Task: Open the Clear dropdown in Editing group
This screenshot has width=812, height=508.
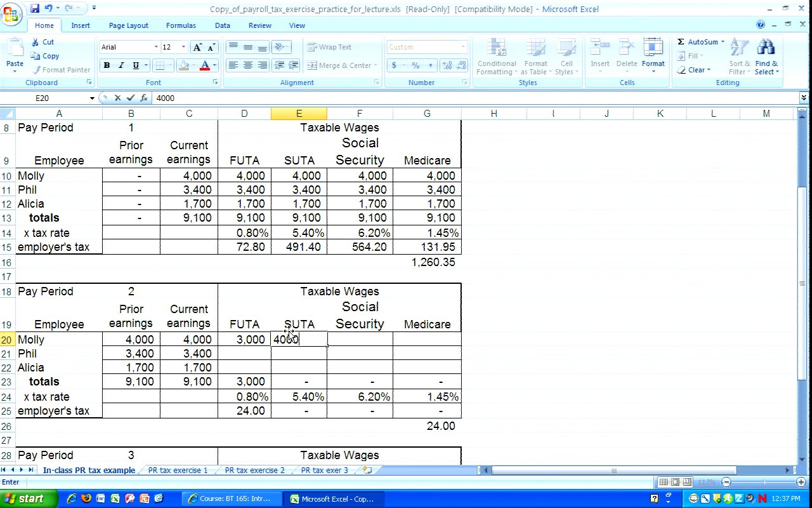Action: (x=699, y=70)
